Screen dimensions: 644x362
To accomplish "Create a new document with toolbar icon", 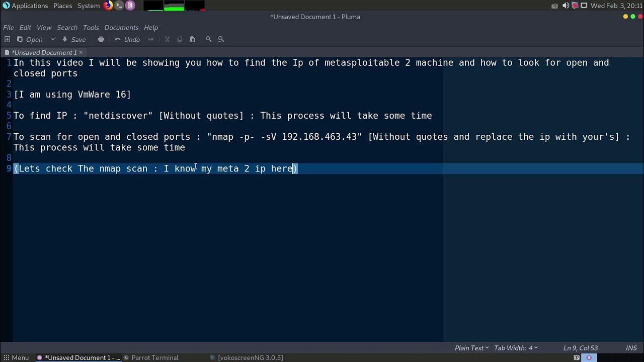I will (x=7, y=39).
